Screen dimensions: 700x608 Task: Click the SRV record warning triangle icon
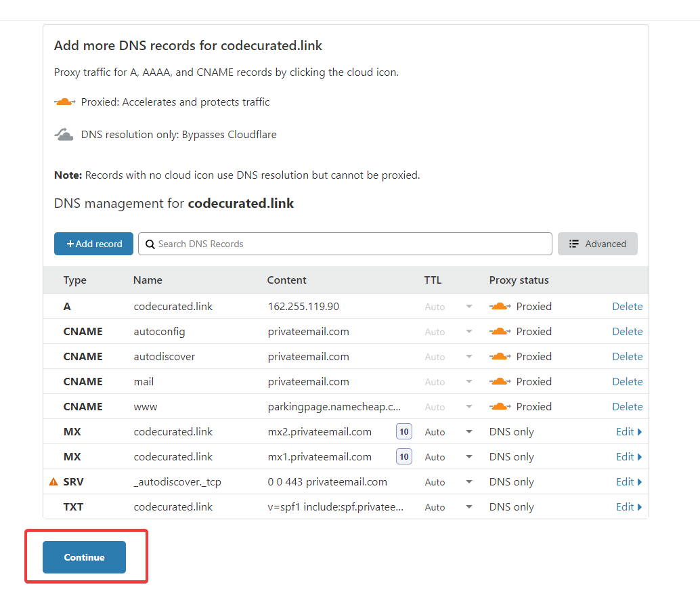pos(53,481)
